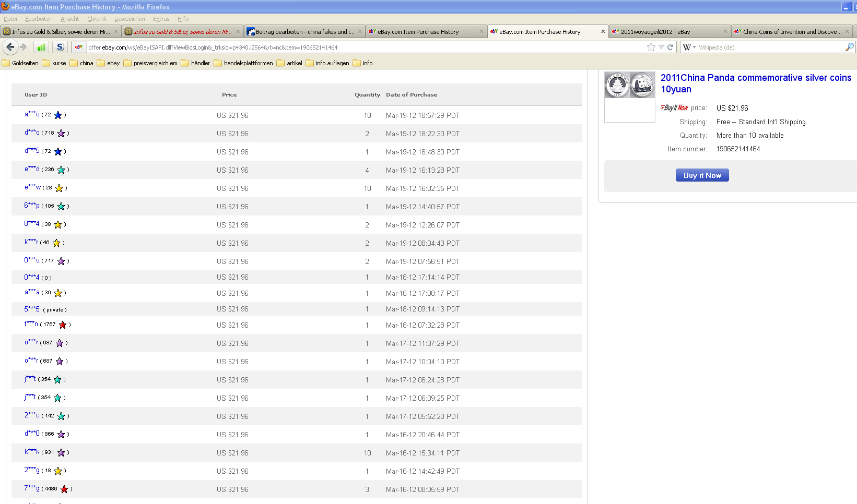857x504 pixels.
Task: Open the Lesezeichen menu
Action: pos(130,19)
